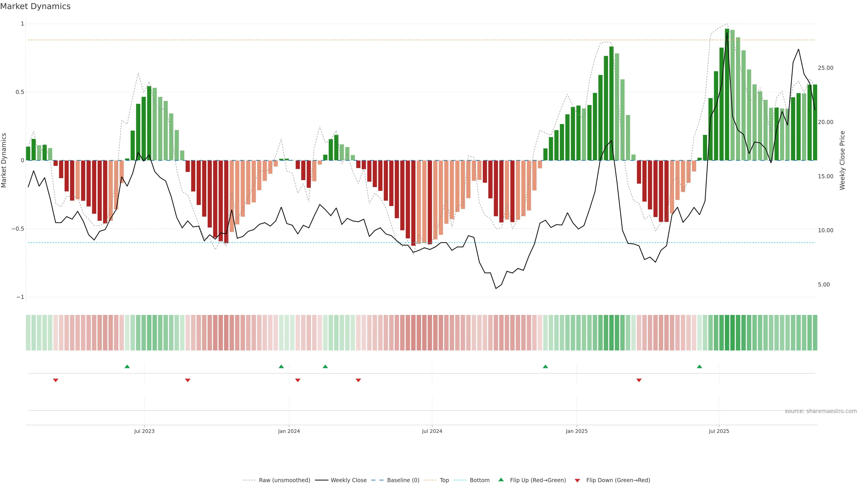The width and height of the screenshot is (868, 488).
Task: Click the Top legend label
Action: click(x=444, y=480)
